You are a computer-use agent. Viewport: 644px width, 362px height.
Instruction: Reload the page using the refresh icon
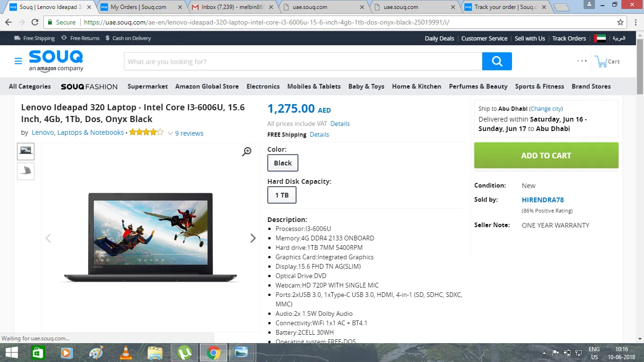[35, 22]
